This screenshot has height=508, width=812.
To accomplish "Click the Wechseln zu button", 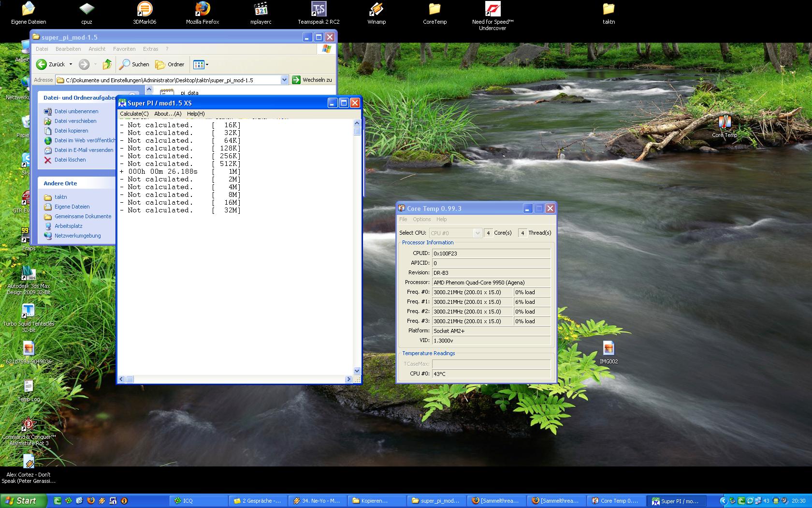I will point(312,80).
